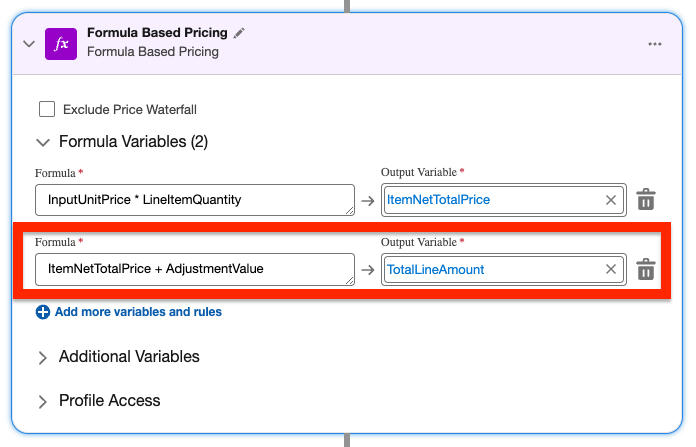Open the three-dot options menu
The height and width of the screenshot is (447, 696).
655,44
